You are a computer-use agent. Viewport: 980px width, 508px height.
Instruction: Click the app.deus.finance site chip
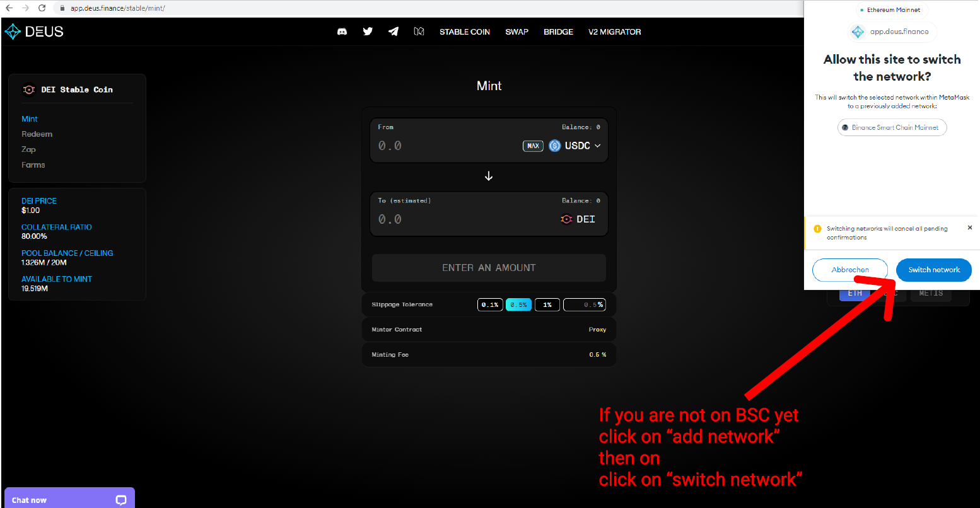click(892, 32)
